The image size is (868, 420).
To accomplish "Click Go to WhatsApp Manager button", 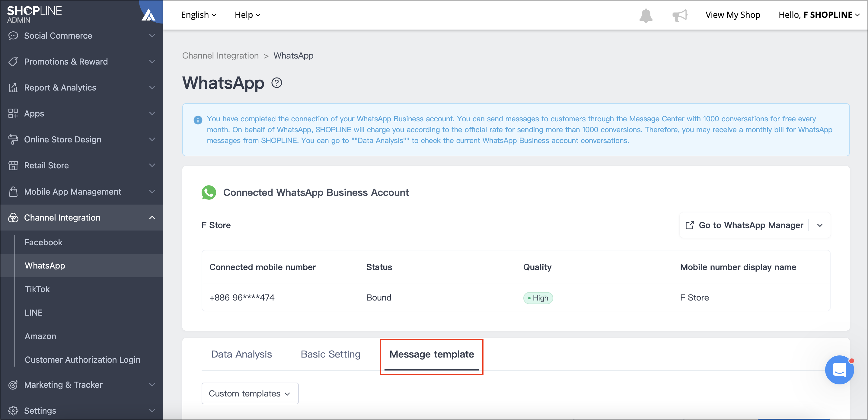I will click(x=744, y=225).
